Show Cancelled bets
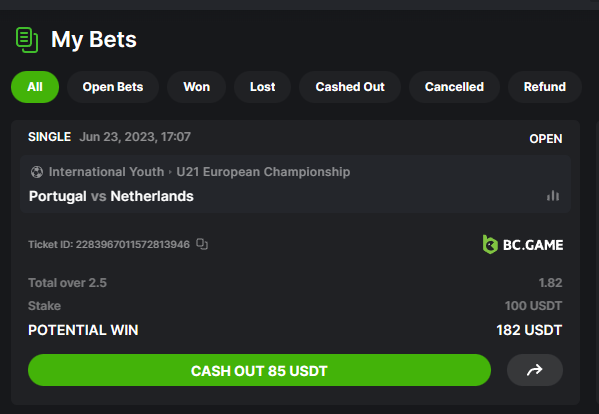 [x=454, y=87]
